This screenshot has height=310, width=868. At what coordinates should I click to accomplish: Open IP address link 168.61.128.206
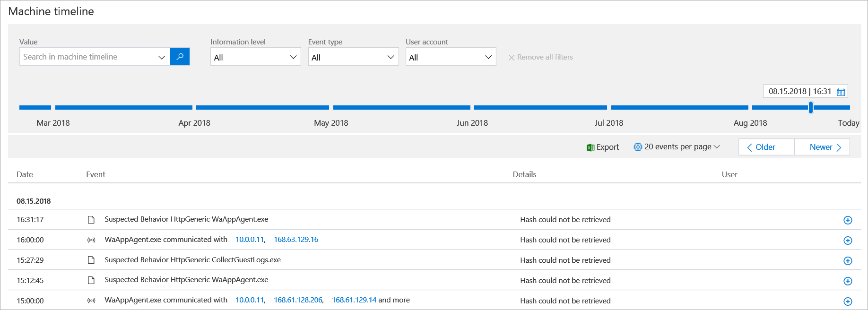tap(298, 300)
